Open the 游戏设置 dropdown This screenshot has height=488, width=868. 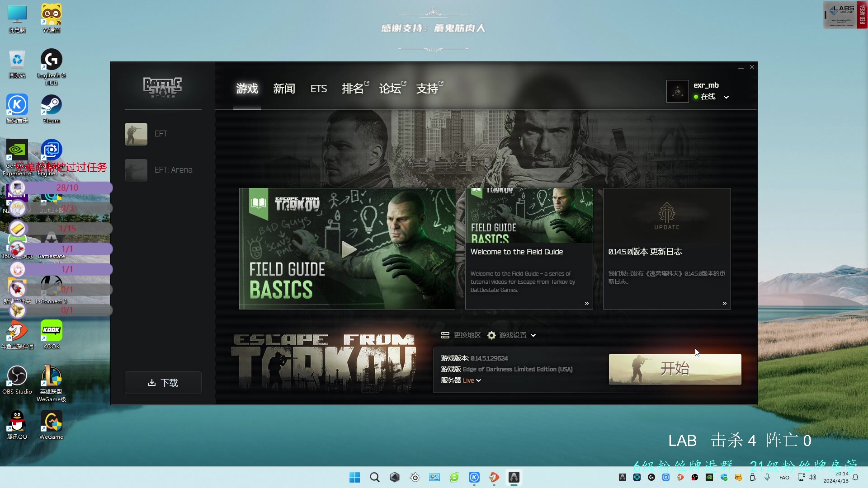click(x=512, y=335)
